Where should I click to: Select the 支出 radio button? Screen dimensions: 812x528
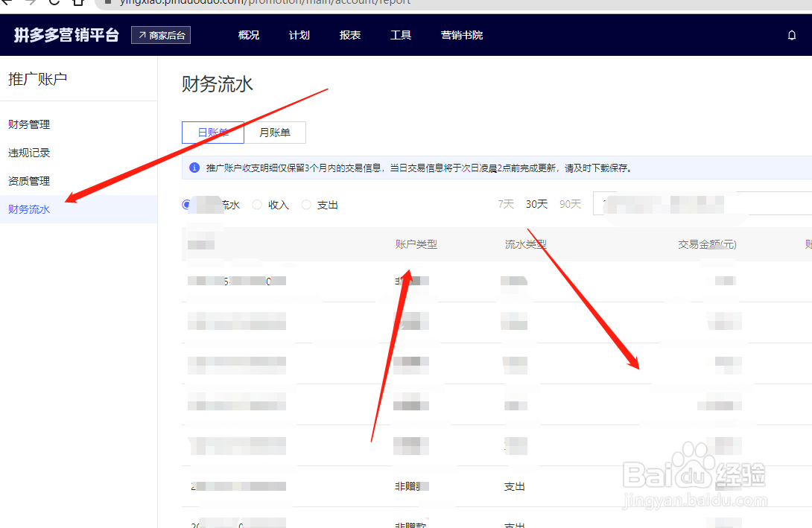pyautogui.click(x=306, y=205)
